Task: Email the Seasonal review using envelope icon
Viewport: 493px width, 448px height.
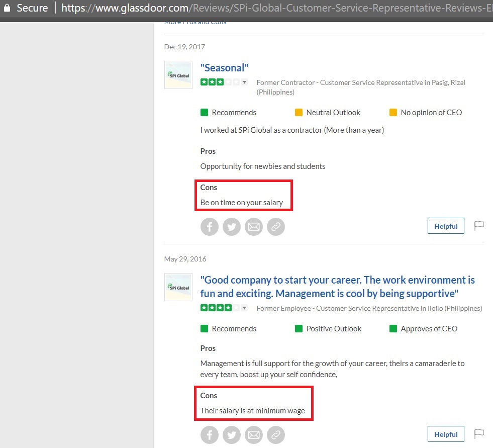Action: tap(254, 227)
